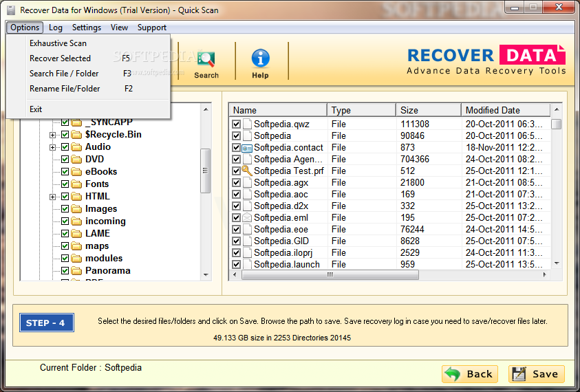Click file list scroll right arrow
The image size is (580, 392).
545,275
